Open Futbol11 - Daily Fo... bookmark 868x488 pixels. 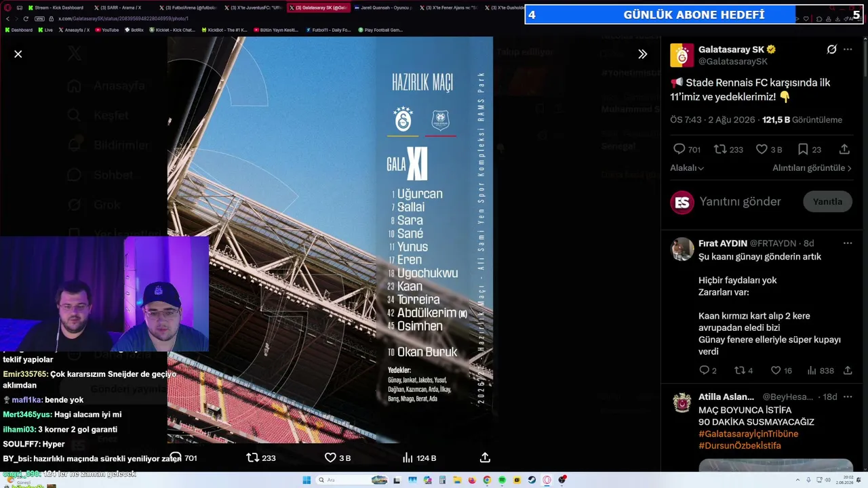329,30
